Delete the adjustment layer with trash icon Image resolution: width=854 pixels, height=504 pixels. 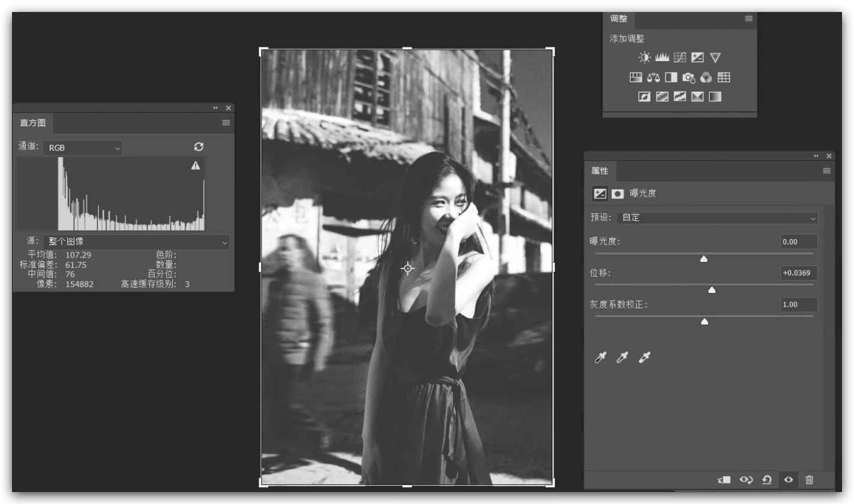click(809, 479)
